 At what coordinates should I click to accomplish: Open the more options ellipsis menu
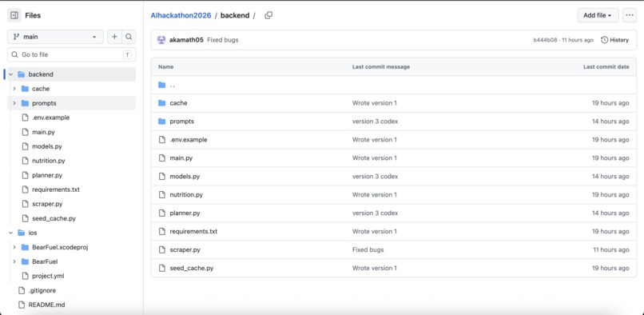629,16
